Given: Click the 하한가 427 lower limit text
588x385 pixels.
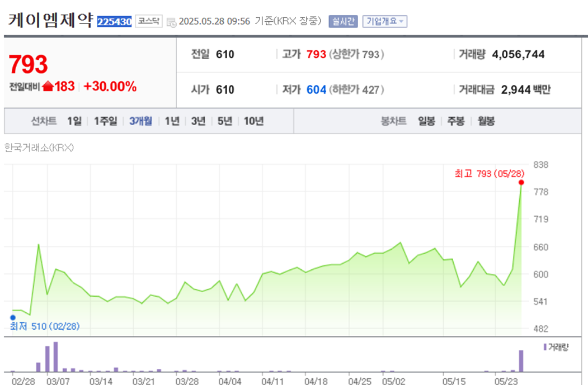Looking at the screenshot, I should (x=356, y=90).
